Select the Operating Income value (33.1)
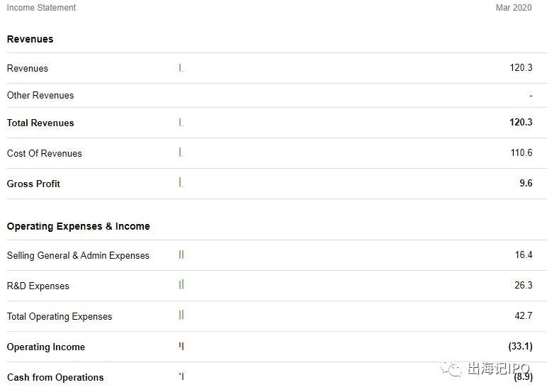The width and height of the screenshot is (547, 392). pos(520,346)
